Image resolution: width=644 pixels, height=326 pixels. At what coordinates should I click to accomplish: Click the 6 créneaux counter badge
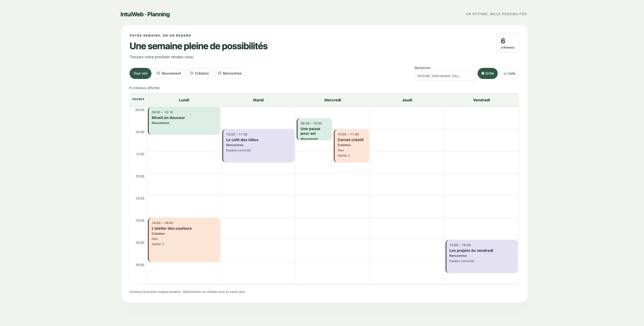pyautogui.click(x=507, y=43)
